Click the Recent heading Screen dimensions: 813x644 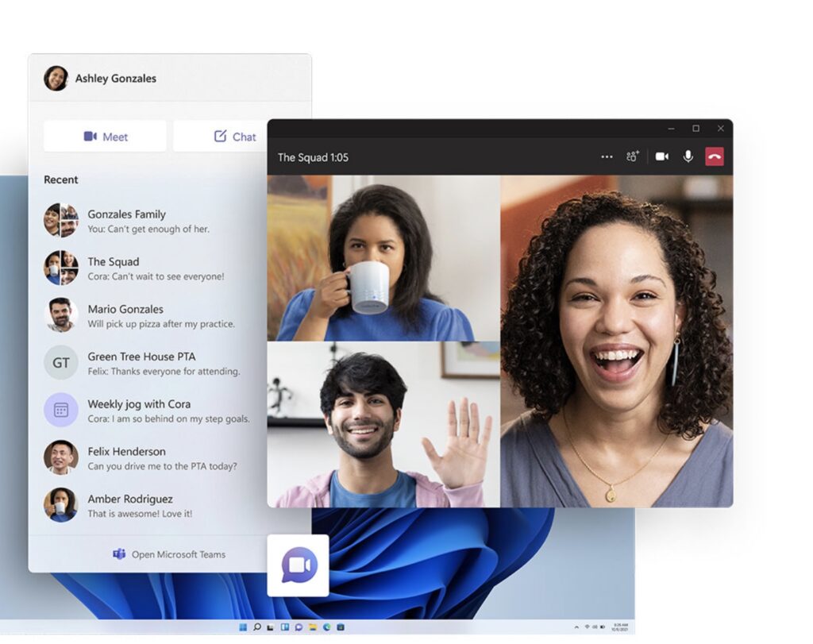point(60,179)
